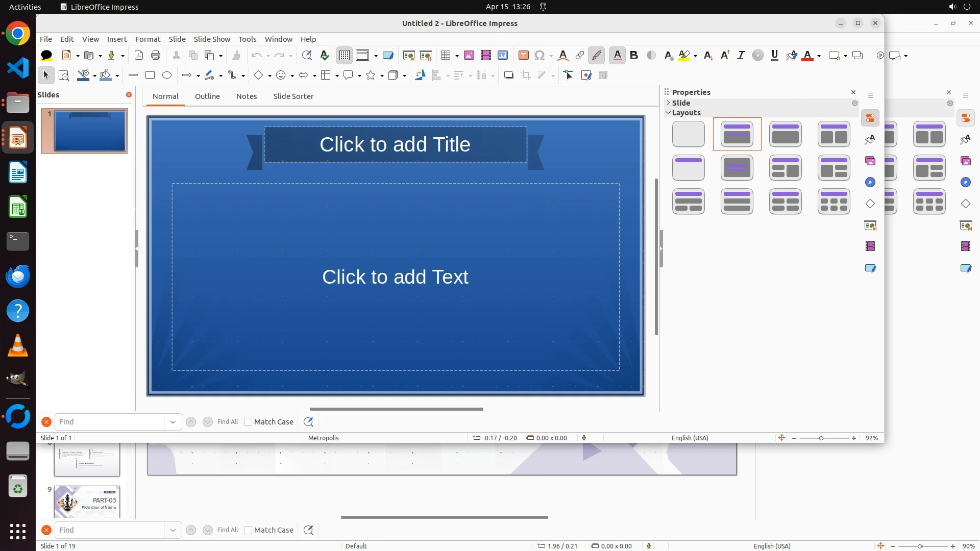Select the Ellipse drawing tool
This screenshot has height=551, width=980.
point(167,76)
